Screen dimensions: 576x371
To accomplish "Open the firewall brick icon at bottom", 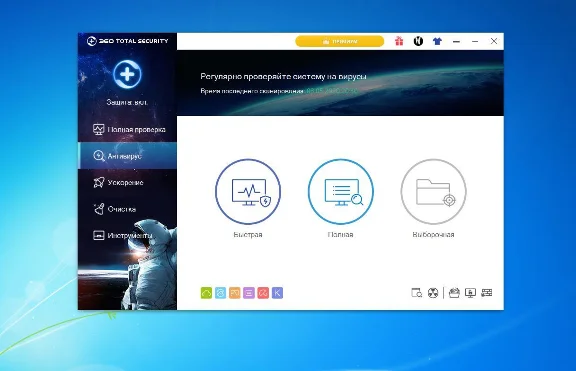I will tap(487, 293).
